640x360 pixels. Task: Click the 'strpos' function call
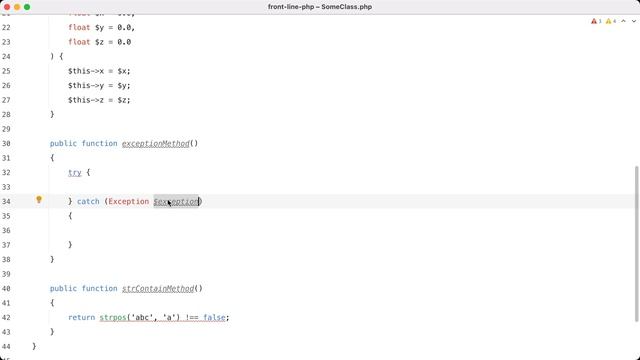(x=113, y=318)
